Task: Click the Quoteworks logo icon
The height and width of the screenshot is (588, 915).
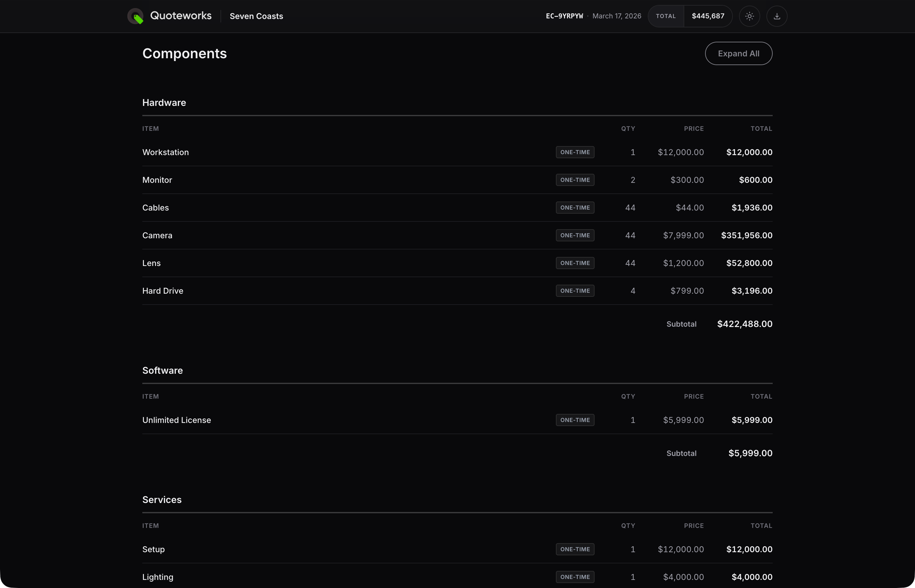Action: click(135, 17)
